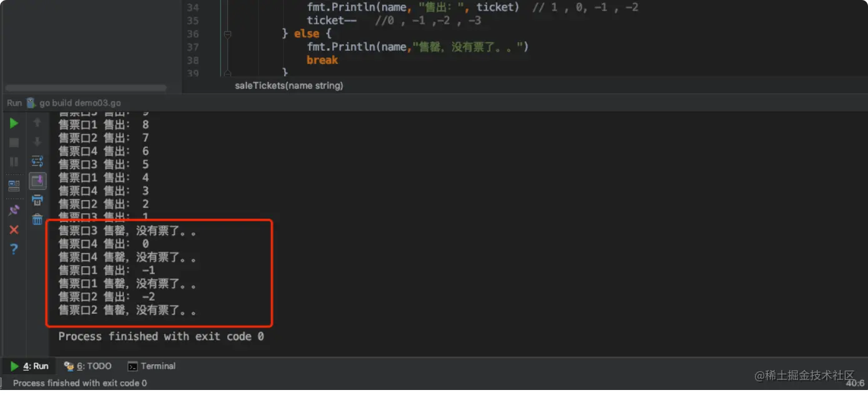868x395 pixels.
Task: Pin the Run tab with pushpin icon
Action: pos(14,210)
